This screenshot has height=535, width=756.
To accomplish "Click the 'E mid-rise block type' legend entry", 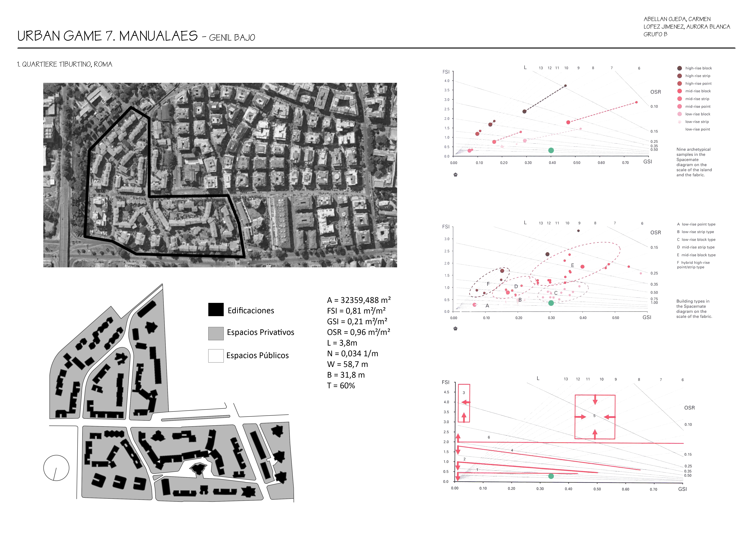I will (x=696, y=255).
